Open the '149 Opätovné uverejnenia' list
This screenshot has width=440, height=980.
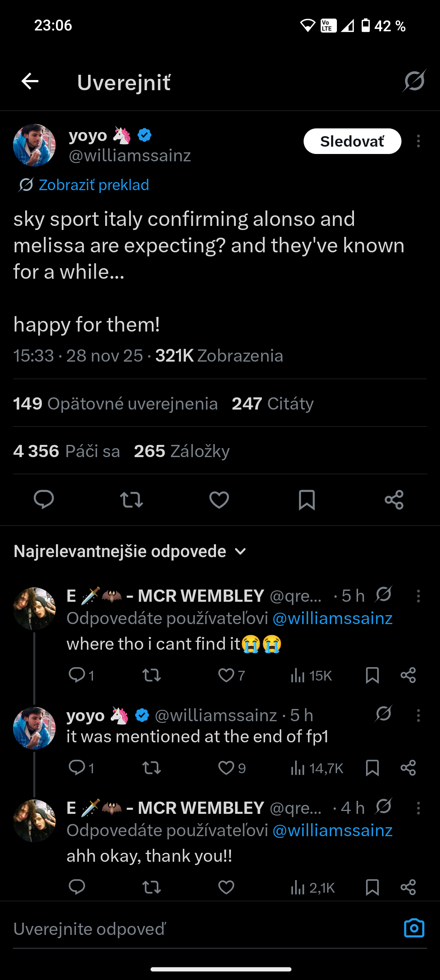pos(115,404)
